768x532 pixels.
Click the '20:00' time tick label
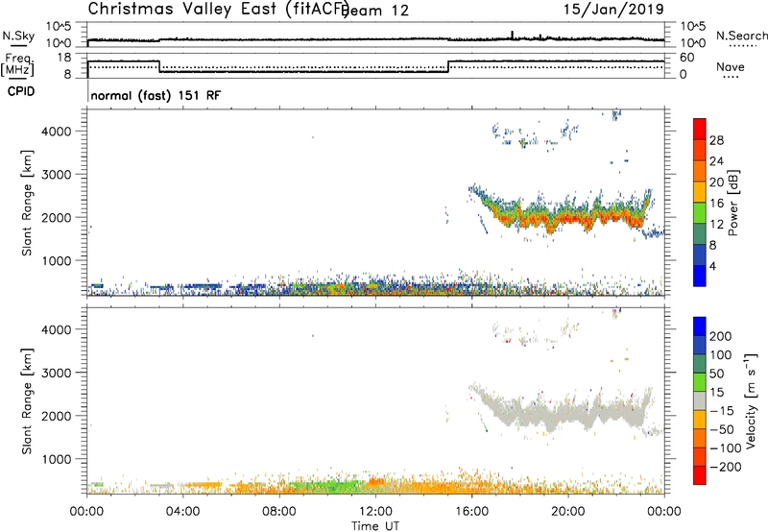568,512
